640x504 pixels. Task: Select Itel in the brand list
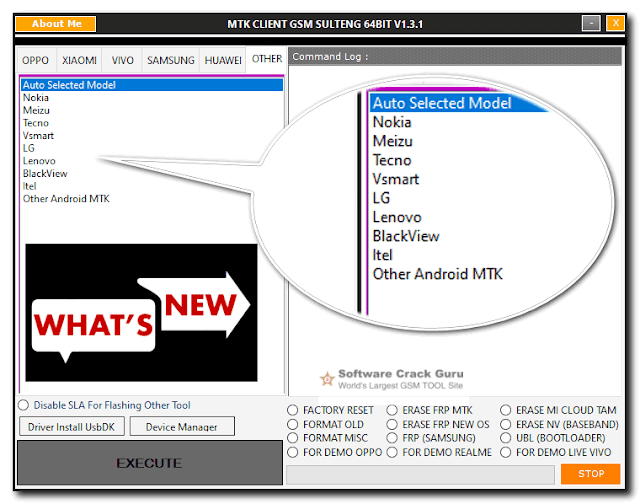(x=29, y=187)
